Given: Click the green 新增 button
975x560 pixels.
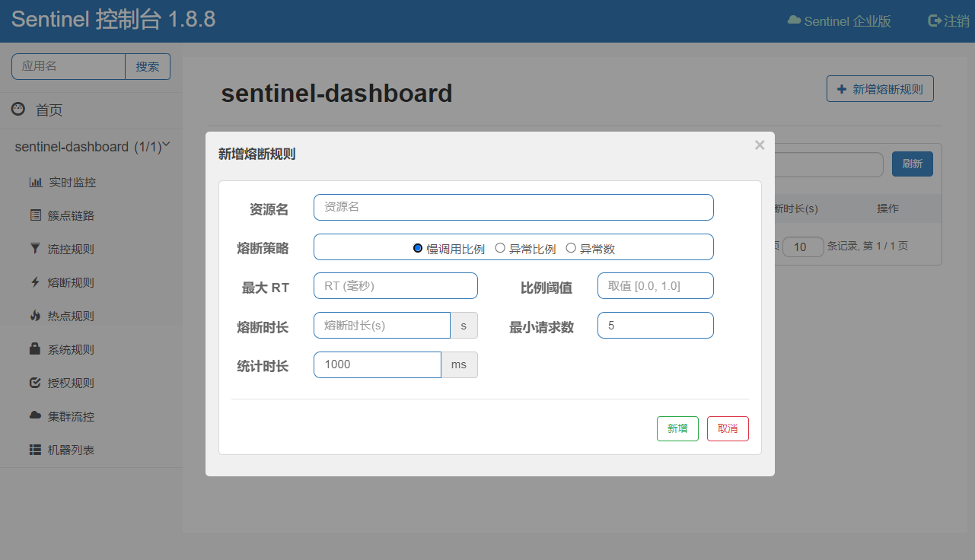Looking at the screenshot, I should pos(677,428).
